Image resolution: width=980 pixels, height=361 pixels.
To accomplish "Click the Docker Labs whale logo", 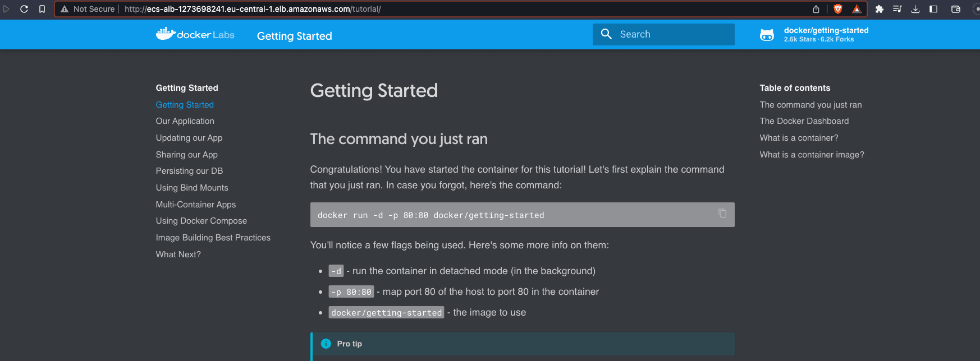I will pyautogui.click(x=166, y=34).
